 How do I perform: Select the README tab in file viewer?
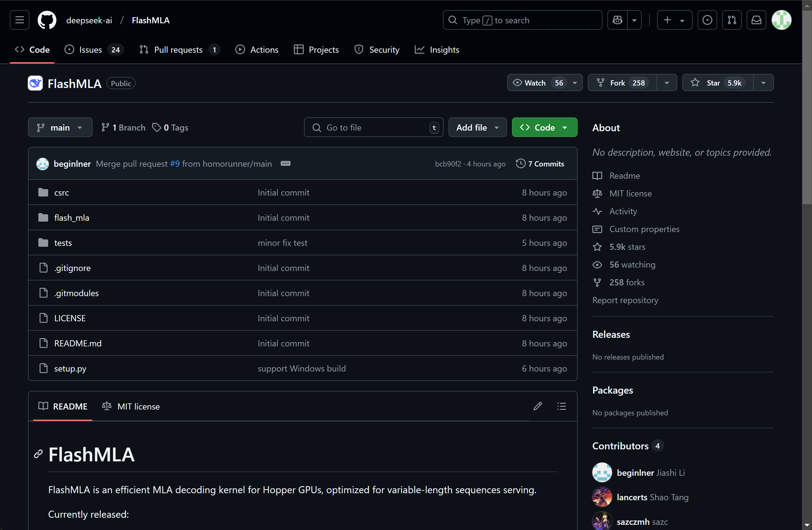coord(63,406)
